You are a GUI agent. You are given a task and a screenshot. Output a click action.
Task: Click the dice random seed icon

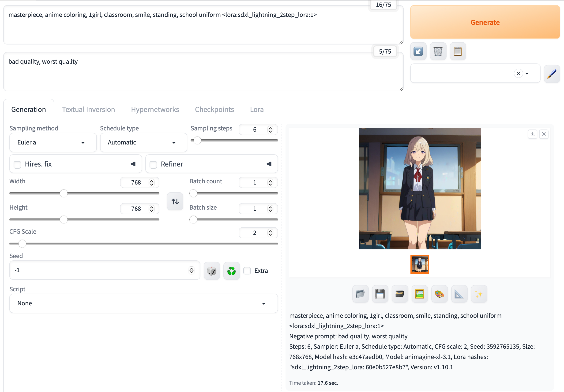[211, 271]
